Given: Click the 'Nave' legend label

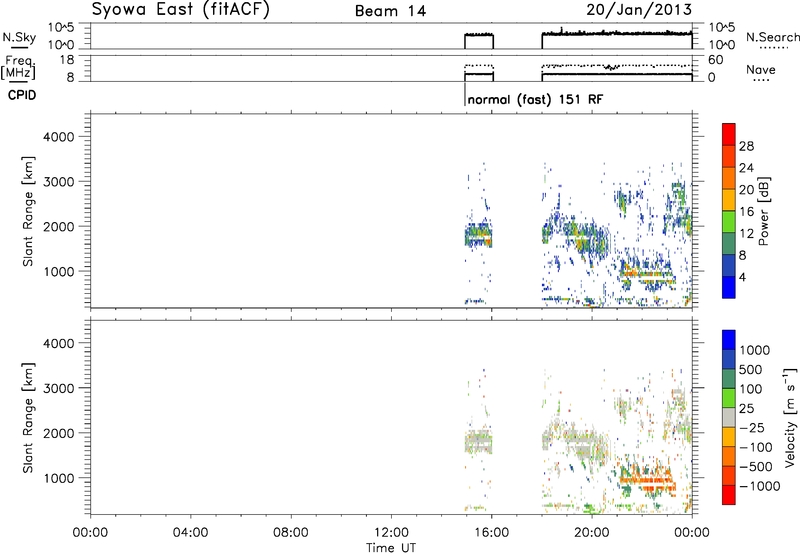Looking at the screenshot, I should 760,69.
